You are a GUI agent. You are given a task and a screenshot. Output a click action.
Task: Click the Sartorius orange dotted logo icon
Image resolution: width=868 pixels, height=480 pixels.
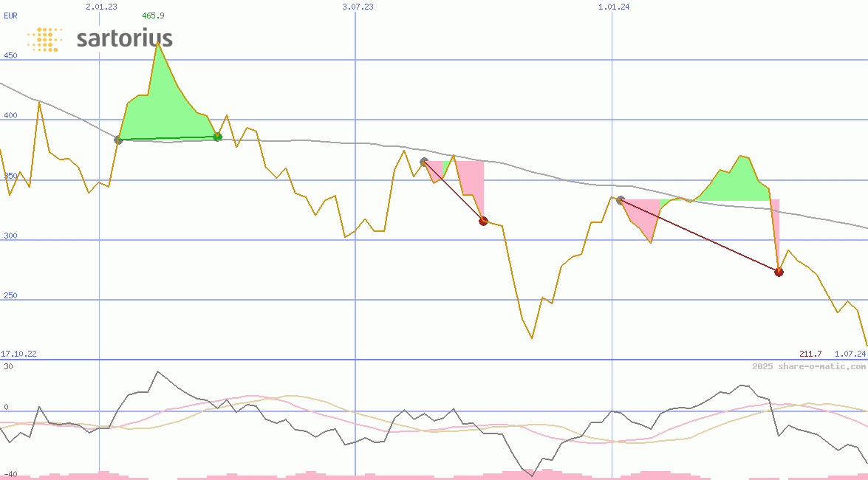pos(44,39)
